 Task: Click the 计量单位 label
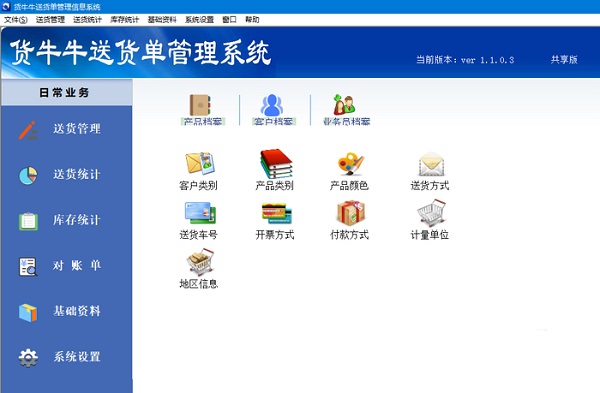click(430, 235)
